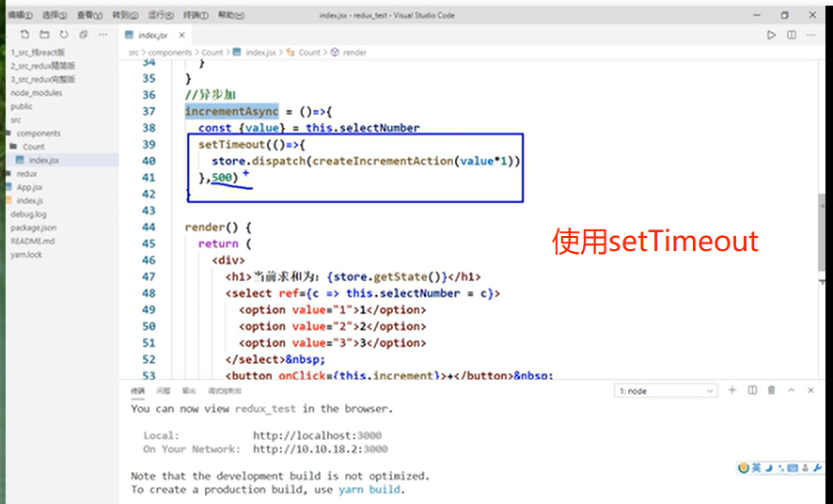The width and height of the screenshot is (833, 504).
Task: Refresh the explorer file tree
Action: pos(64,35)
